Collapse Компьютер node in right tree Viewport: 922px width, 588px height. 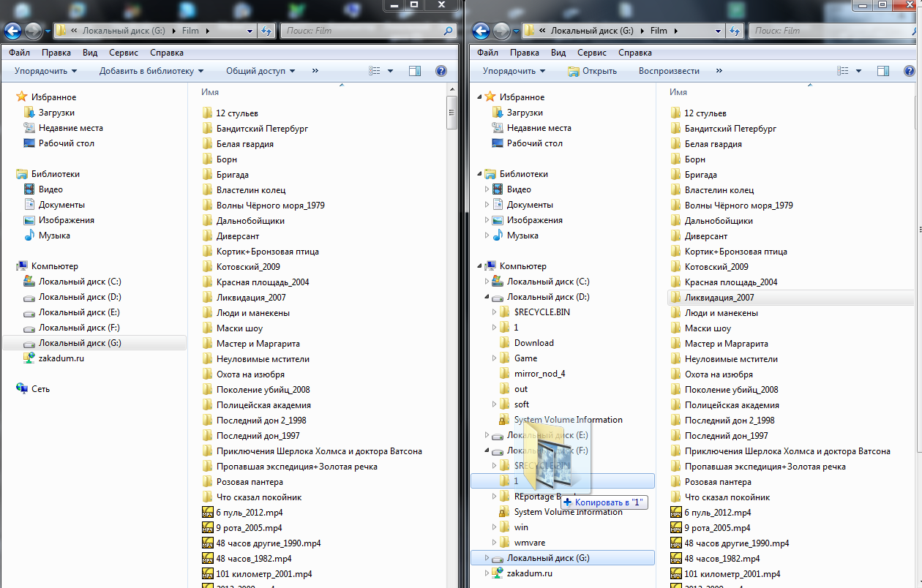coord(479,266)
